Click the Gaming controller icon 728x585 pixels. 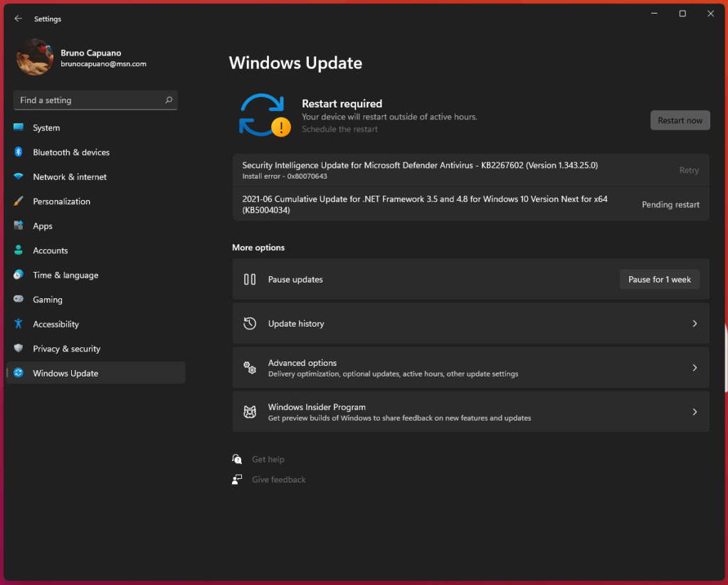pos(19,300)
